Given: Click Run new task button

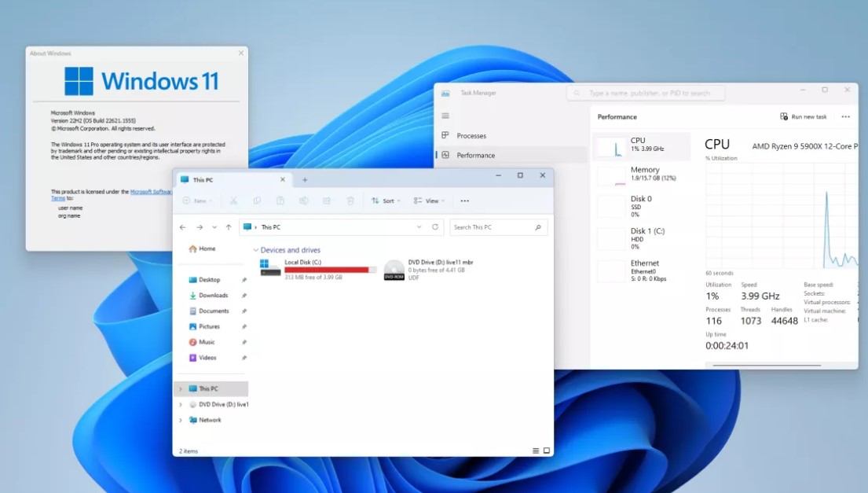Looking at the screenshot, I should click(x=804, y=117).
